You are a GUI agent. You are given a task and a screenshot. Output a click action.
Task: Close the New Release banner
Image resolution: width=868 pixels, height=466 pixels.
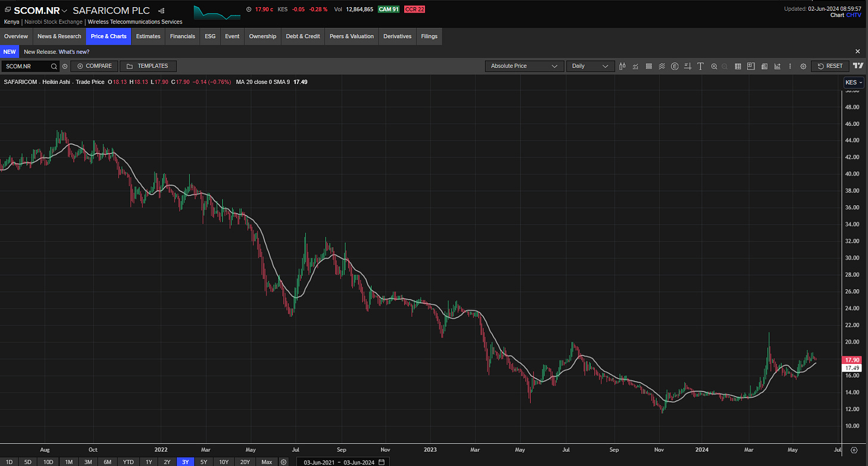(x=858, y=52)
